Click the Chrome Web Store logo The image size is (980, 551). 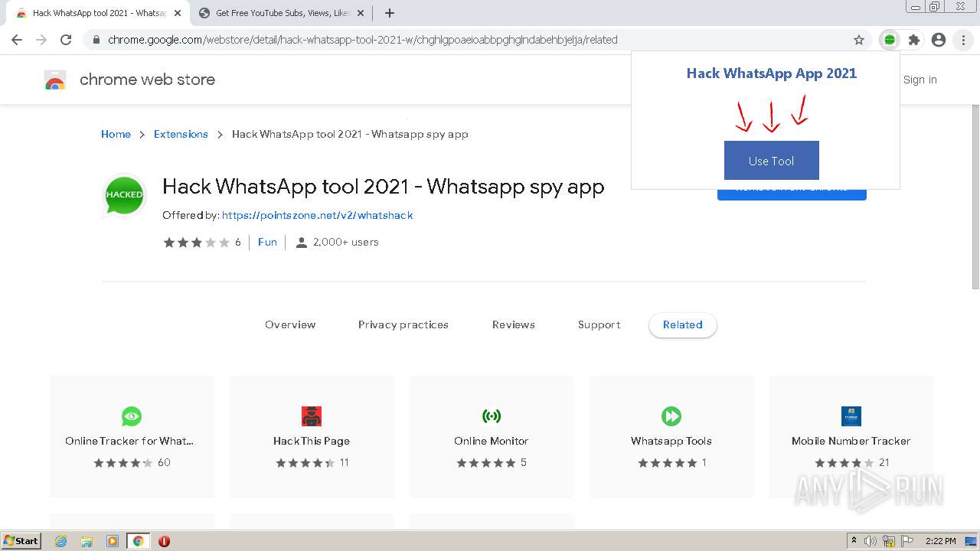click(55, 80)
